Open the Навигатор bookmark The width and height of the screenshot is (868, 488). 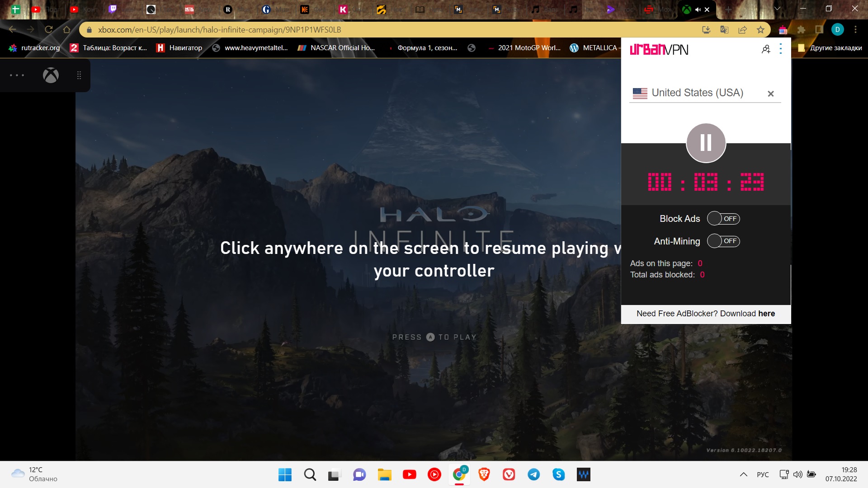(179, 48)
